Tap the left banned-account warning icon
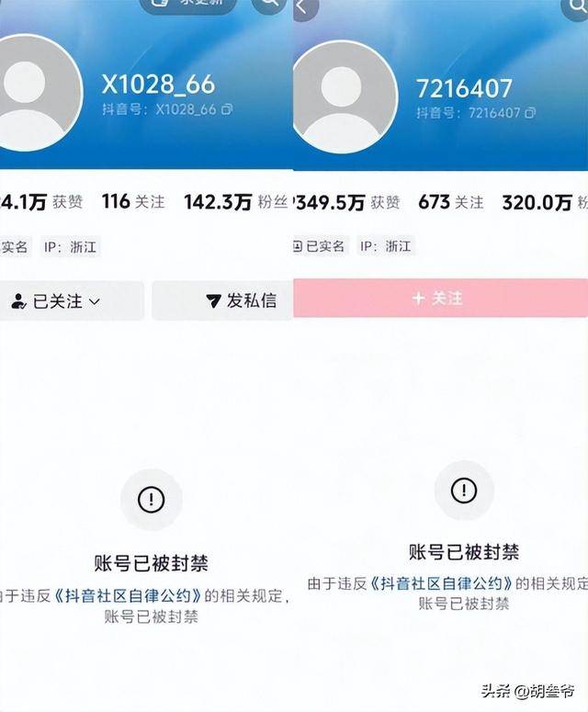The image size is (588, 712). (x=152, y=500)
